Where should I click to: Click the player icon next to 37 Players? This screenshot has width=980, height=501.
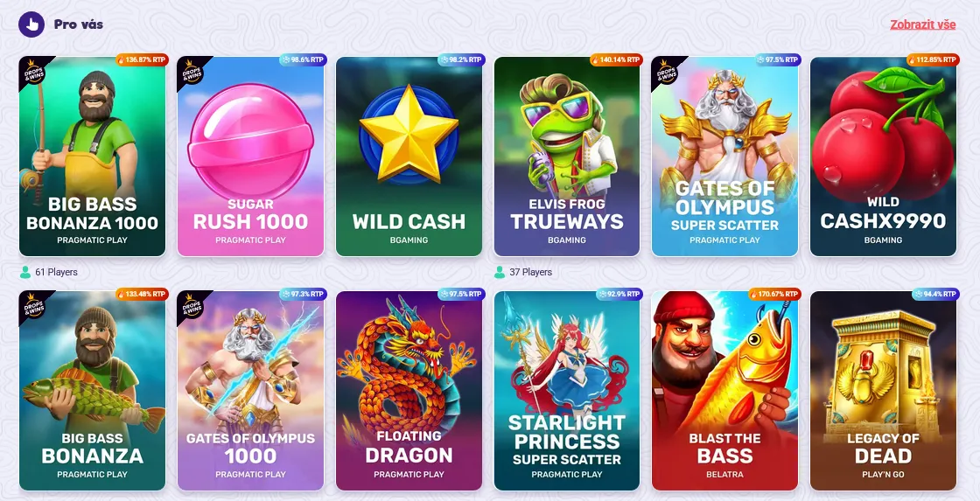point(500,273)
